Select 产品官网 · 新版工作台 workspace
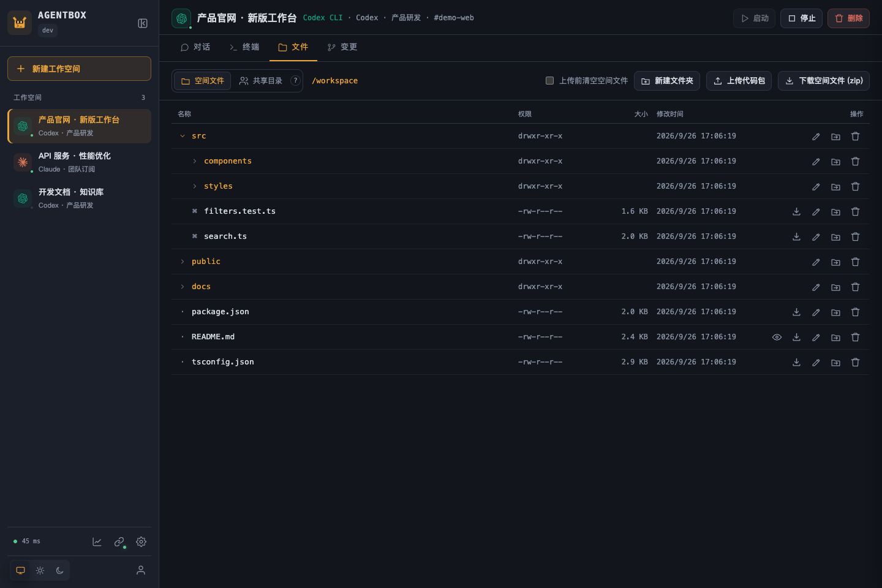Image resolution: width=882 pixels, height=588 pixels. [x=79, y=126]
